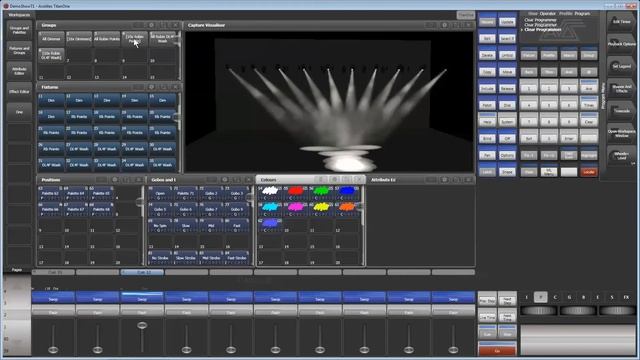Open settings gear of Positions window
The image size is (640, 360).
pyautogui.click(x=115, y=180)
